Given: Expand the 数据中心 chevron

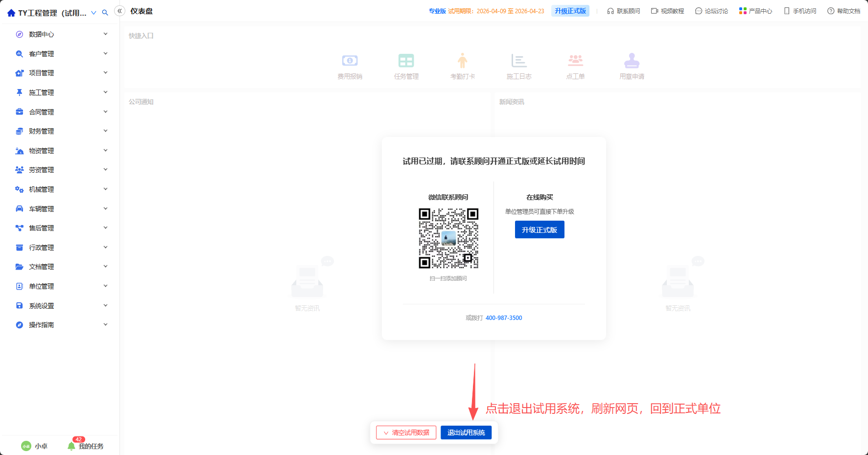Looking at the screenshot, I should click(105, 34).
